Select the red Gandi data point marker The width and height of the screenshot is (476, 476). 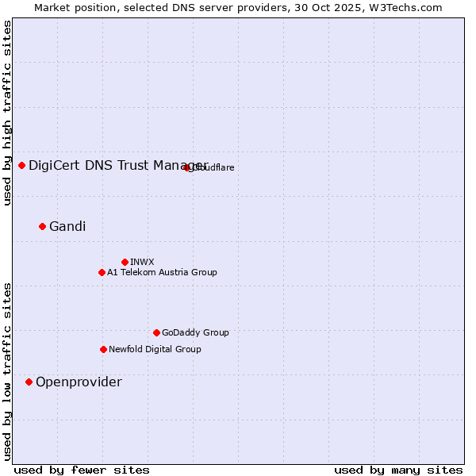click(43, 226)
